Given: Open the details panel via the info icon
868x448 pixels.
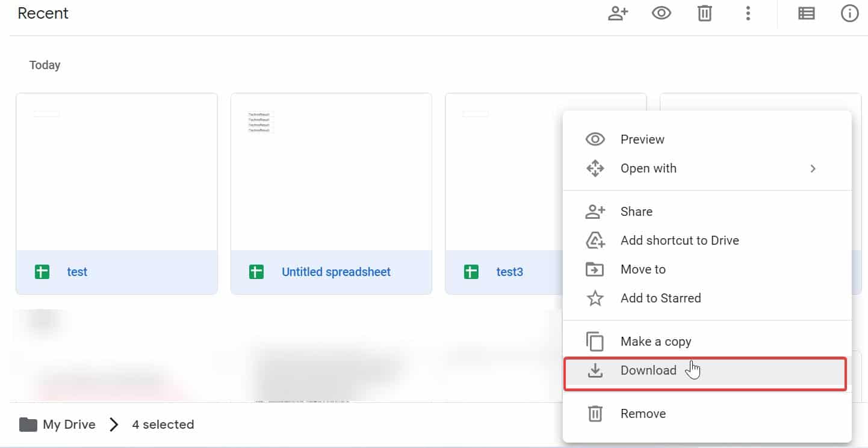Looking at the screenshot, I should click(x=849, y=13).
